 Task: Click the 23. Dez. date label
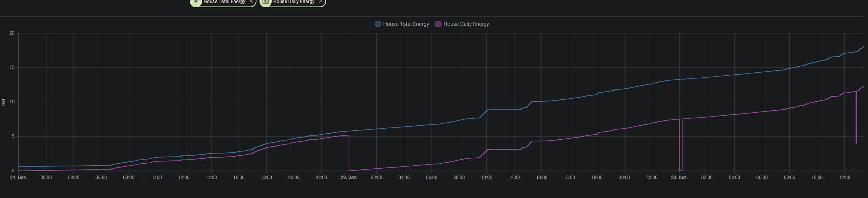pos(679,177)
